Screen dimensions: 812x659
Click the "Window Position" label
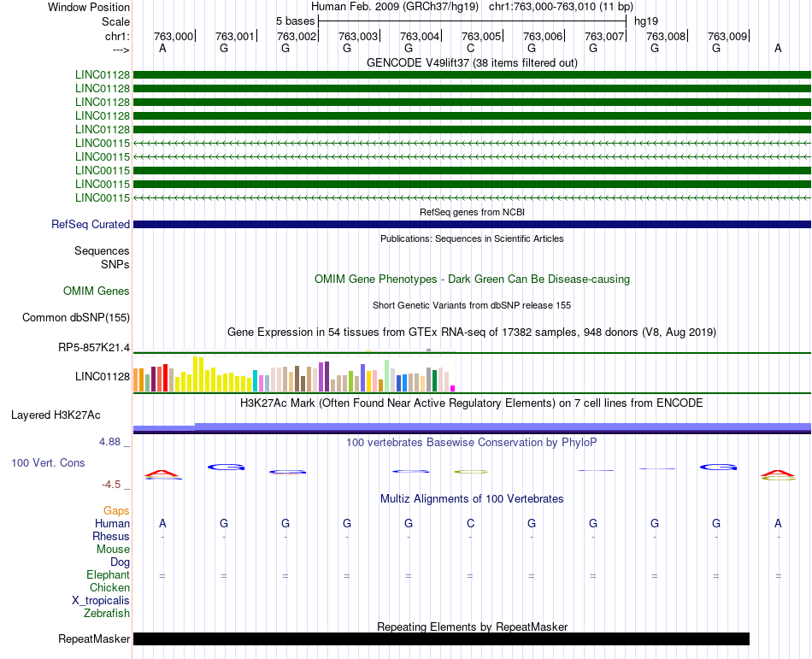point(89,7)
